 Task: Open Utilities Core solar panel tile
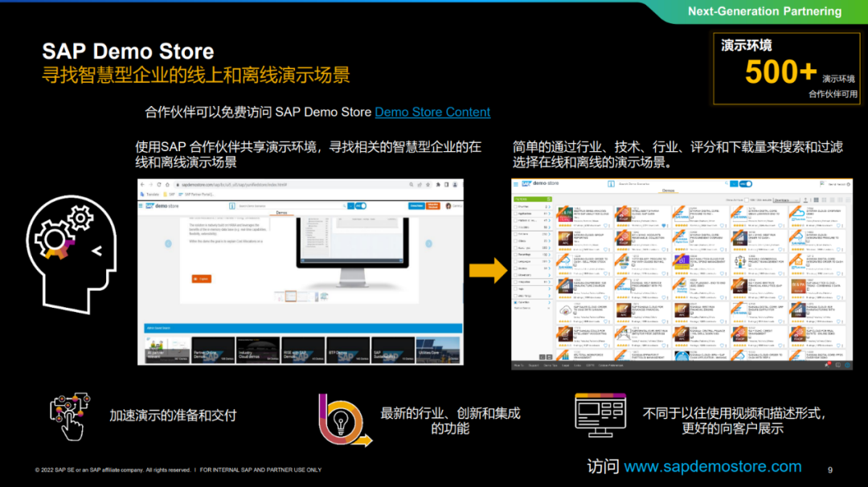438,350
